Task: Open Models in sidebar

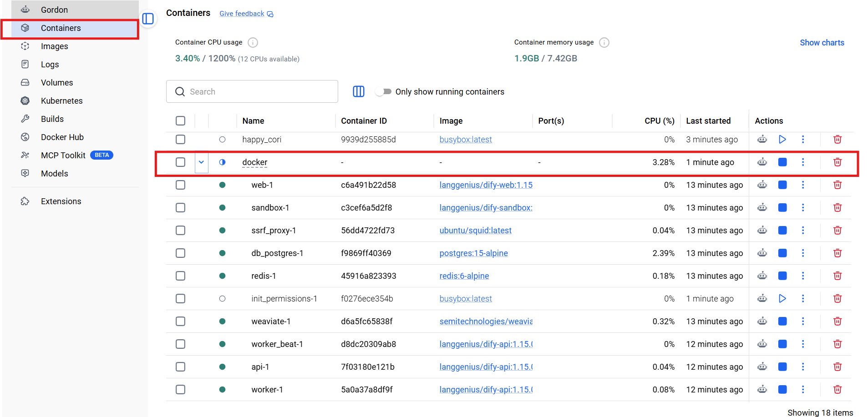Action: (75, 173)
